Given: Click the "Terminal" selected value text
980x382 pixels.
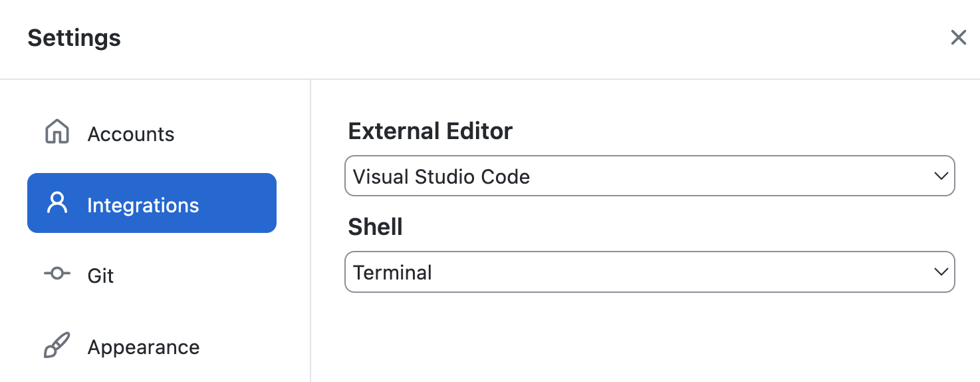Looking at the screenshot, I should coord(392,273).
